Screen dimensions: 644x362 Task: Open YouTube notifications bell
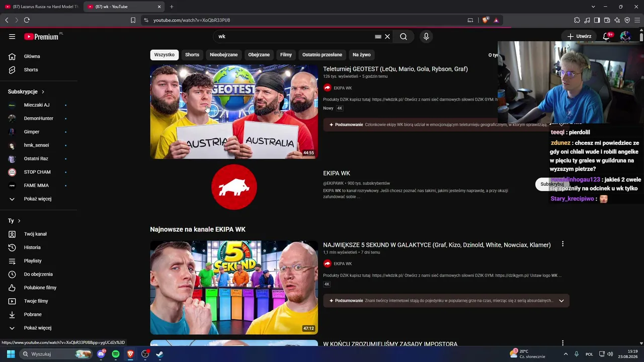pyautogui.click(x=607, y=36)
